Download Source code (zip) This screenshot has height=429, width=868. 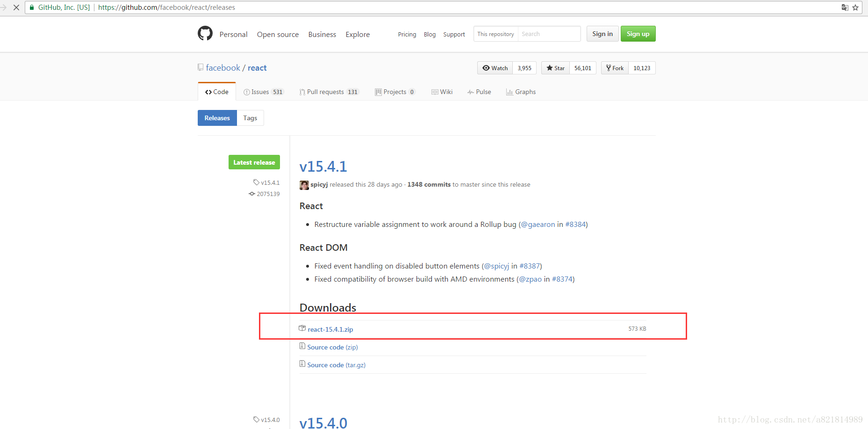coord(333,347)
